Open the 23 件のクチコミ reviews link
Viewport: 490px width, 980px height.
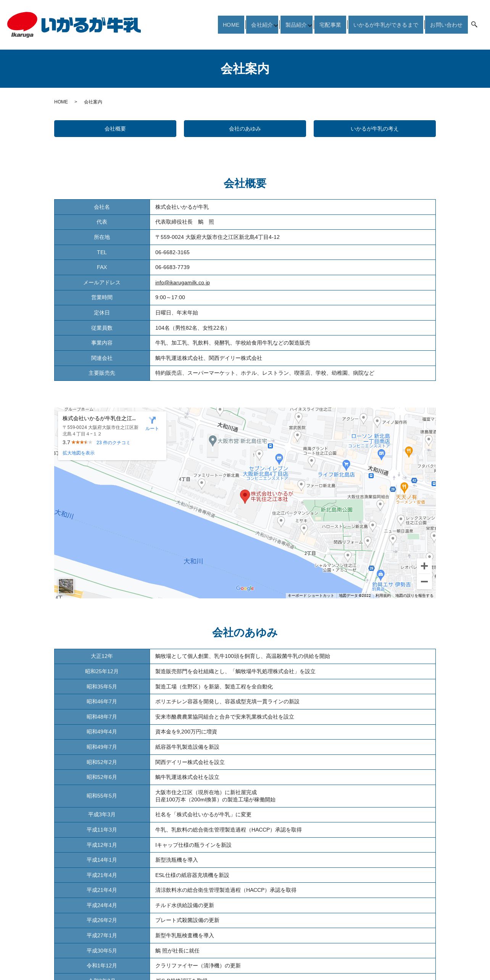pyautogui.click(x=113, y=443)
